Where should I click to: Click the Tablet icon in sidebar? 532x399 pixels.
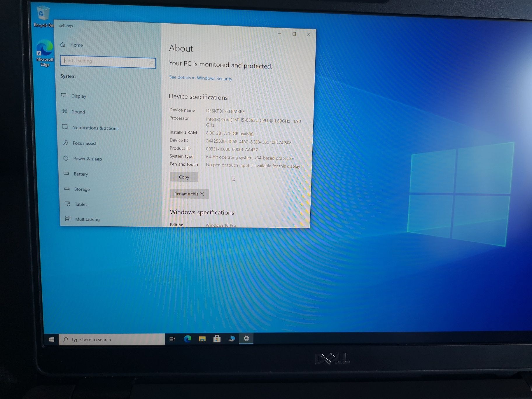pyautogui.click(x=67, y=204)
